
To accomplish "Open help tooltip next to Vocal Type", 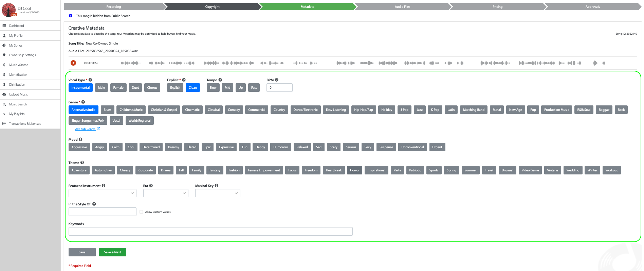I will [90, 80].
